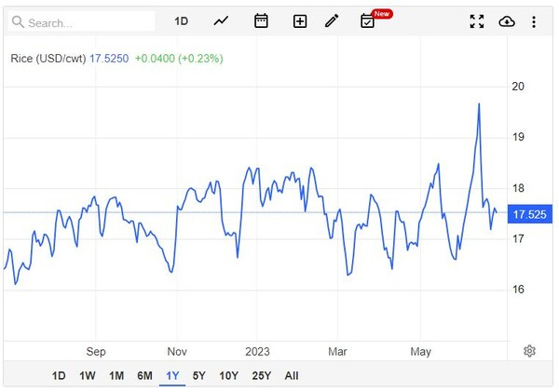Open the chart type line icon
The image size is (559, 392).
click(x=221, y=20)
